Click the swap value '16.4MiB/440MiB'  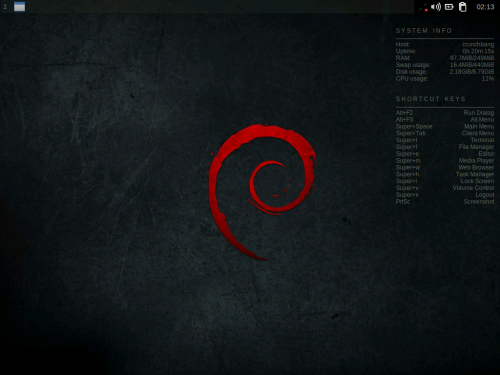(x=472, y=65)
